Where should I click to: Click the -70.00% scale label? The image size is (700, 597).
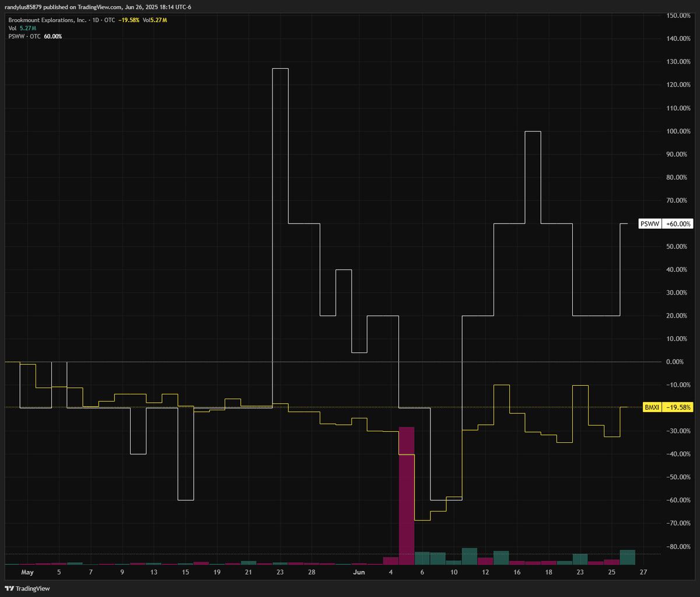click(678, 523)
